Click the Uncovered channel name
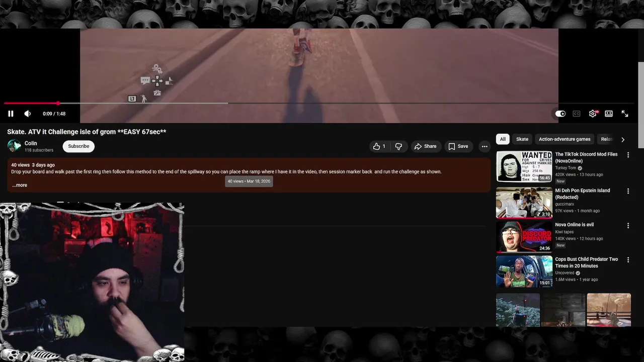Screen dimensions: 644x362 pos(565,273)
